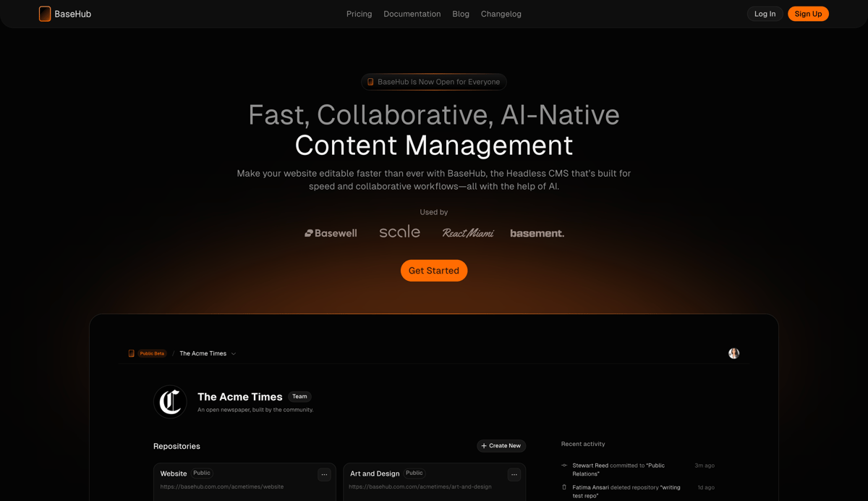Expand The Acme Times breadcrumb dropdown
Viewport: 868px width, 501px height.
point(233,353)
